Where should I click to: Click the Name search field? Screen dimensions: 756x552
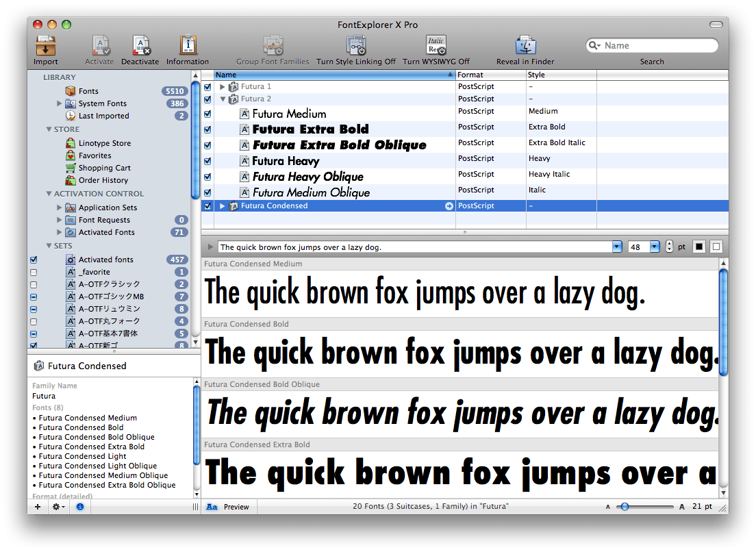652,45
